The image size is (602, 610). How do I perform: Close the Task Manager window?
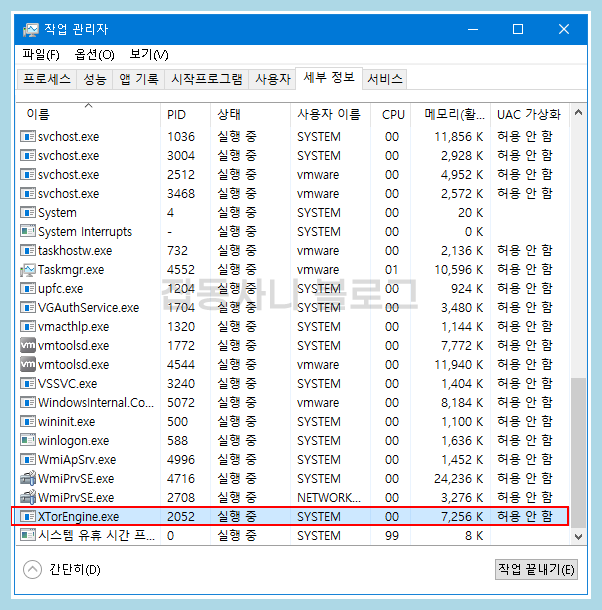(x=564, y=30)
